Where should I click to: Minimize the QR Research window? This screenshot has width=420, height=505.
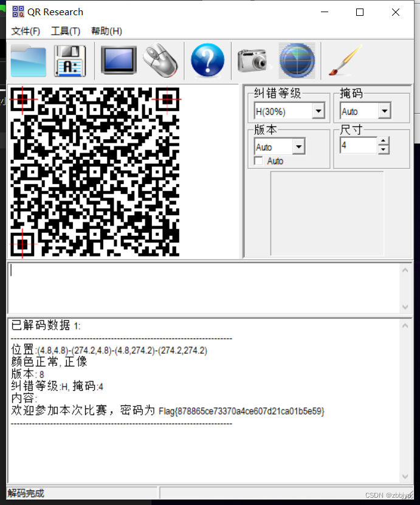click(325, 12)
